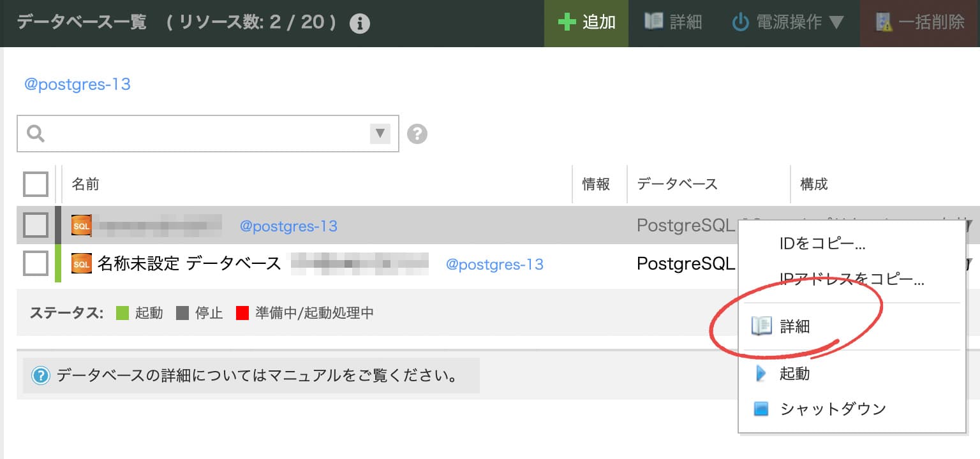This screenshot has height=459, width=980.
Task: Expand the search field dropdown arrow
Action: click(380, 133)
